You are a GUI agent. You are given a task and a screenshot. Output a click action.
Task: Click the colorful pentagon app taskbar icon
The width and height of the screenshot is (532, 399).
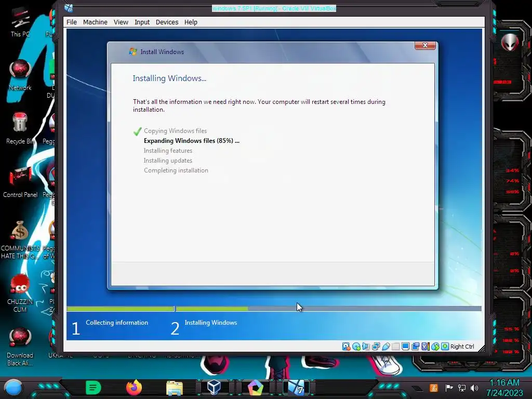tap(256, 388)
